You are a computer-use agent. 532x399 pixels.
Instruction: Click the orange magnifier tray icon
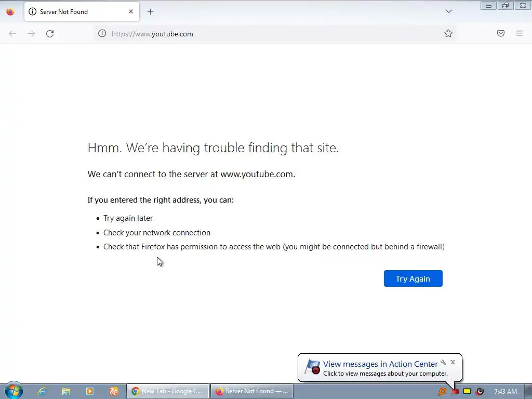coord(442,392)
